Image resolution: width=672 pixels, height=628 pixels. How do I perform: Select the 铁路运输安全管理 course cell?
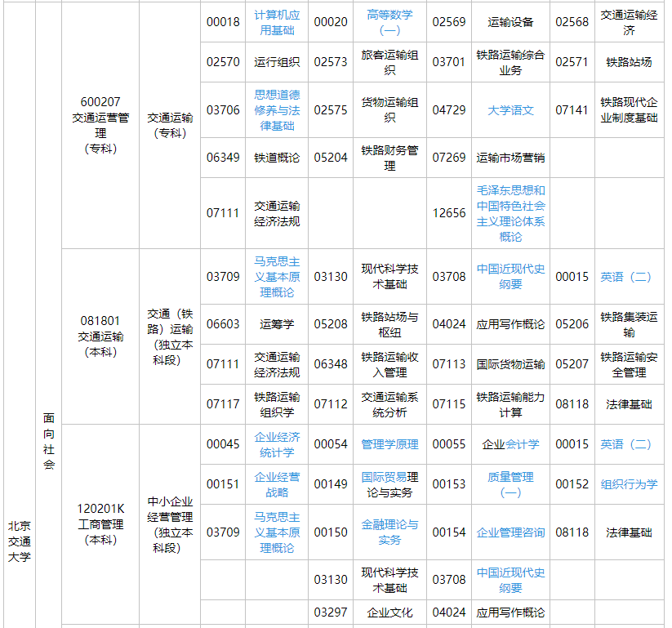629,364
